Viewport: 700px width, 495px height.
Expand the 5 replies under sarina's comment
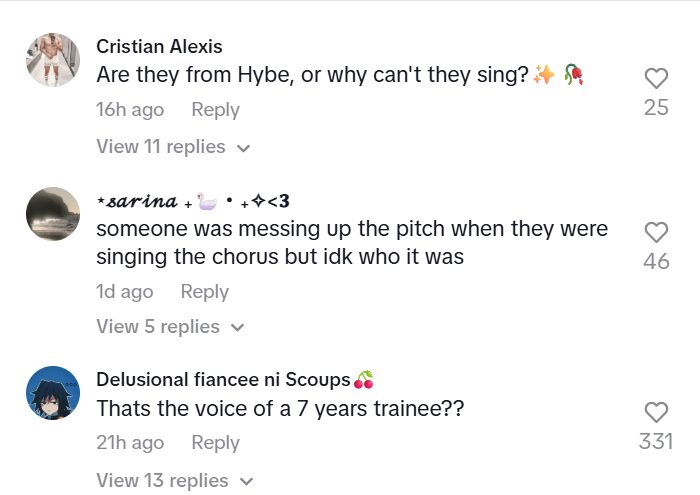167,327
